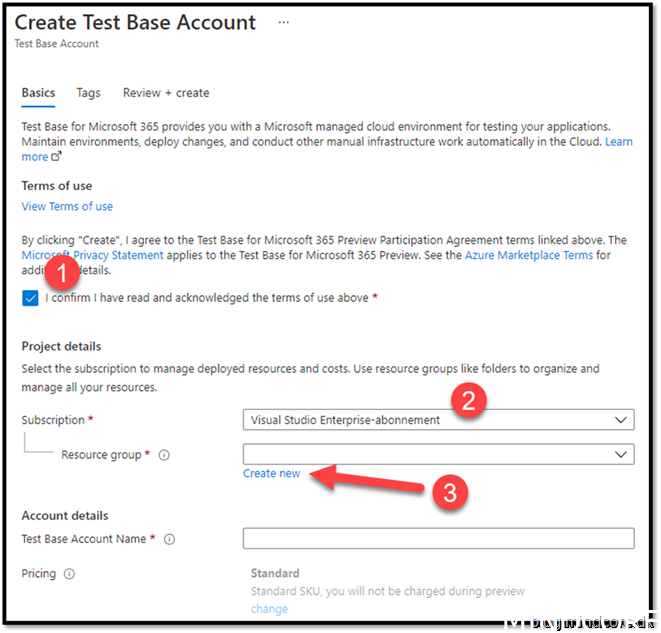Open the View Terms of use link
This screenshot has width=661, height=633.
[67, 206]
